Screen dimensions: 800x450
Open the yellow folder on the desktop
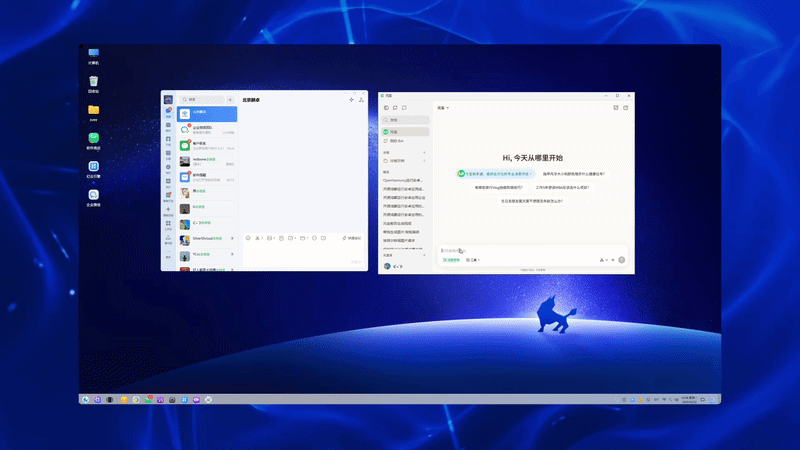point(93,113)
